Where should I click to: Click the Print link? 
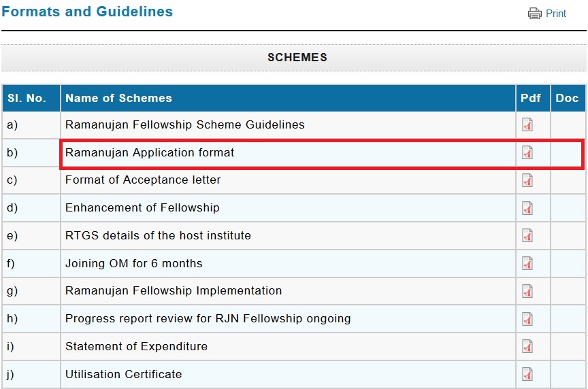pyautogui.click(x=556, y=14)
